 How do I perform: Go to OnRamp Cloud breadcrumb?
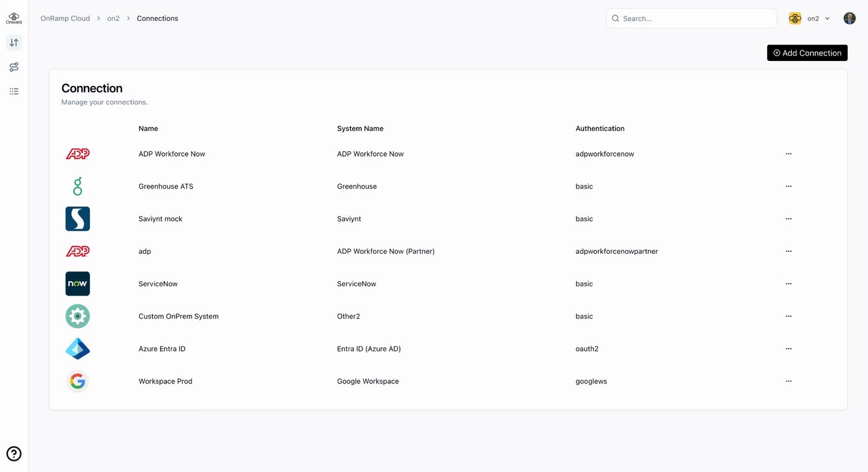coord(65,18)
